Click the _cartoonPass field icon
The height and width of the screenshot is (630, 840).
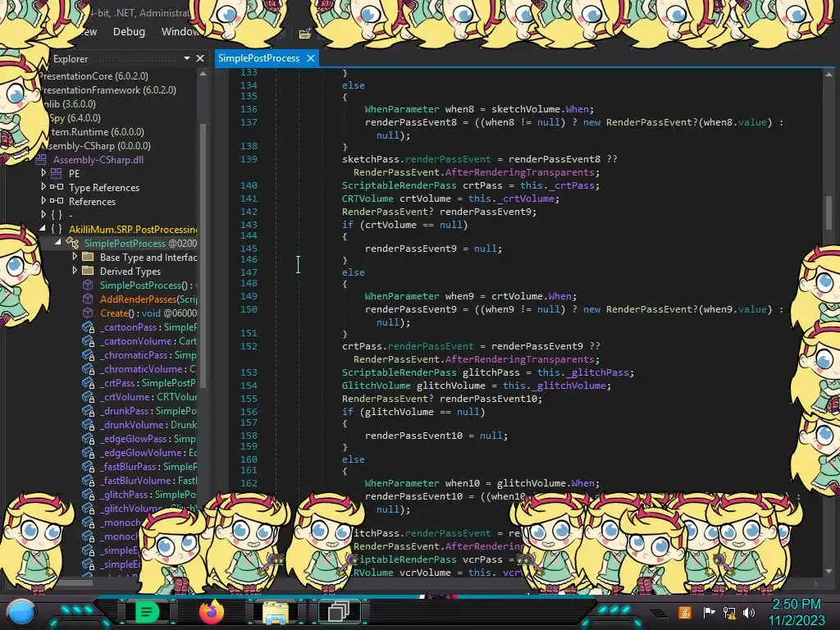[88, 326]
